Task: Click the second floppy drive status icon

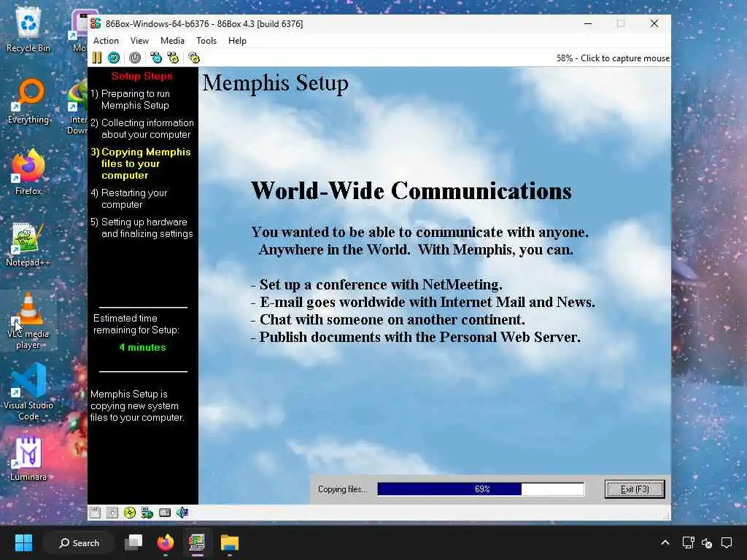Action: pos(112,513)
